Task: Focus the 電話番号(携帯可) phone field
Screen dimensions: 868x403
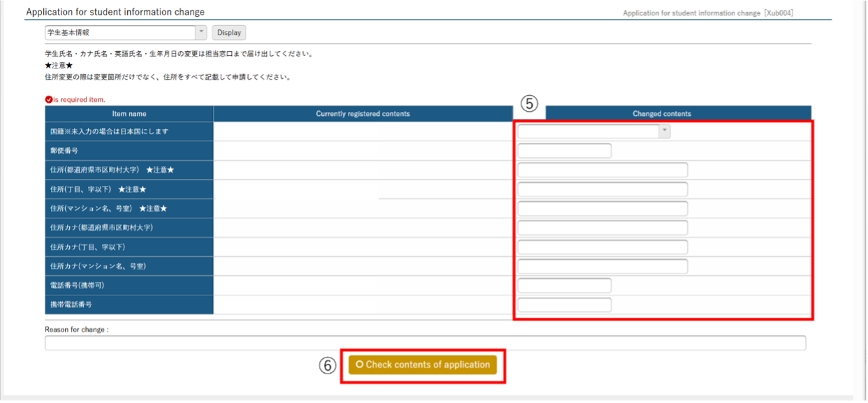Action: point(564,286)
